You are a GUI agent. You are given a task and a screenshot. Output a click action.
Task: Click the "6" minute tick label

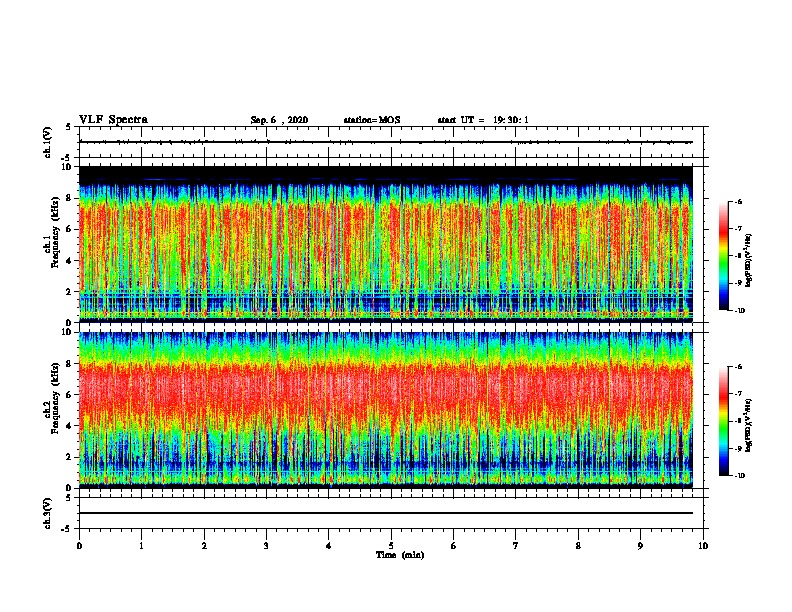tap(454, 546)
